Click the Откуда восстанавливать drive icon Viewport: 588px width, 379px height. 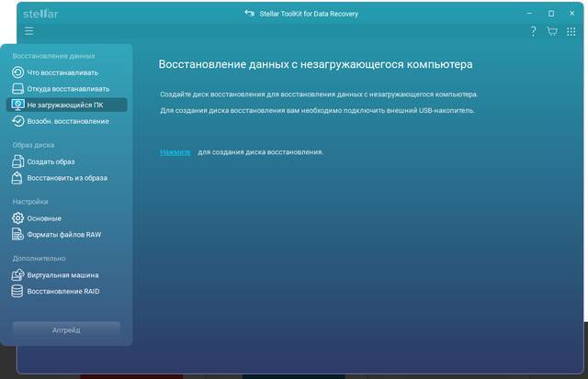pos(17,89)
